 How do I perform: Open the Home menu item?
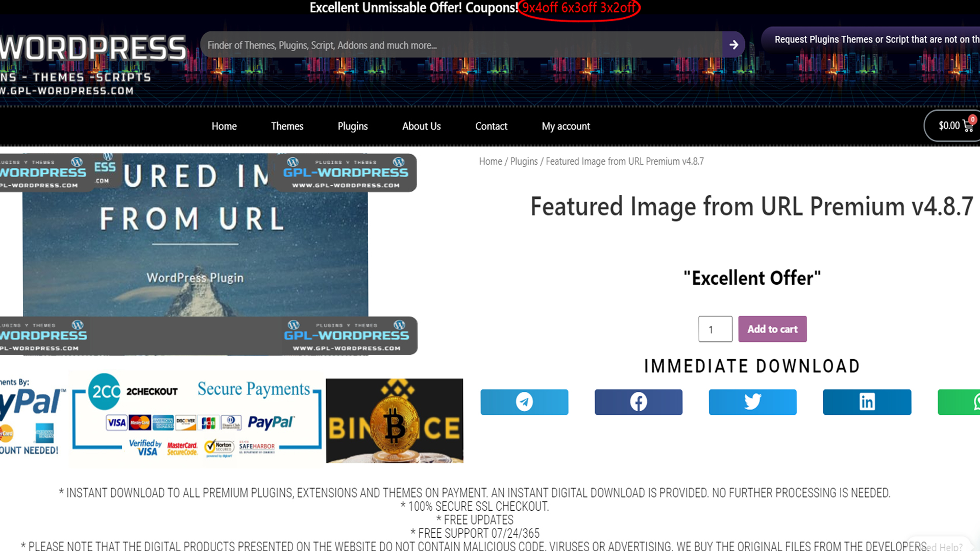pos(224,126)
